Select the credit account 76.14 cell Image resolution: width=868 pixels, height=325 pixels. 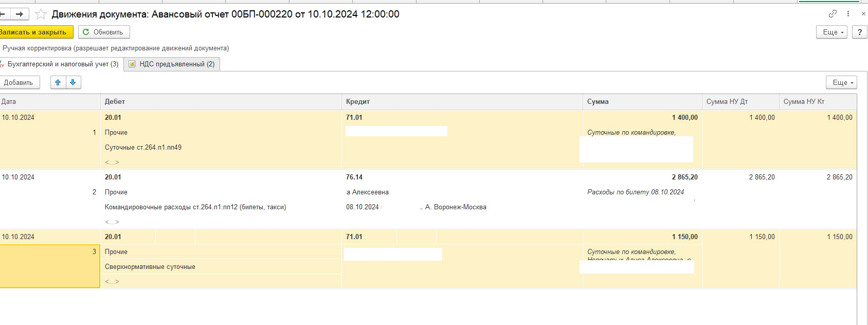coord(354,177)
